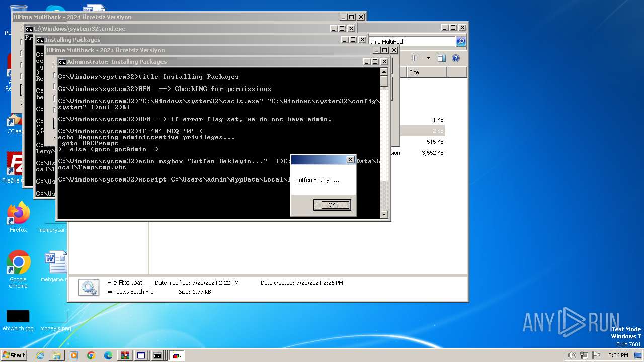644x362 pixels.
Task: Open Explorer help question mark
Action: (455, 58)
